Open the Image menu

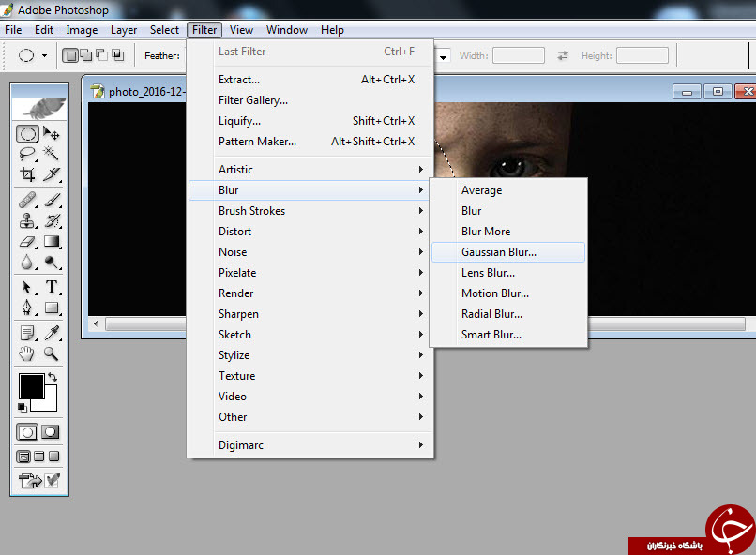click(82, 30)
